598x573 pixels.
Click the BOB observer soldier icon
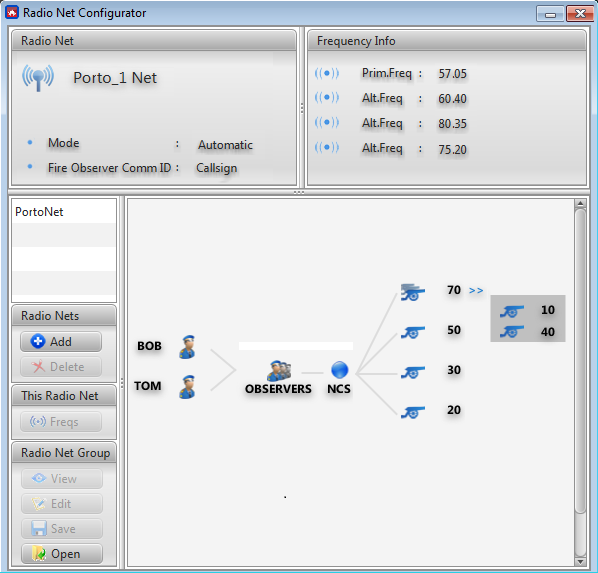pyautogui.click(x=187, y=346)
